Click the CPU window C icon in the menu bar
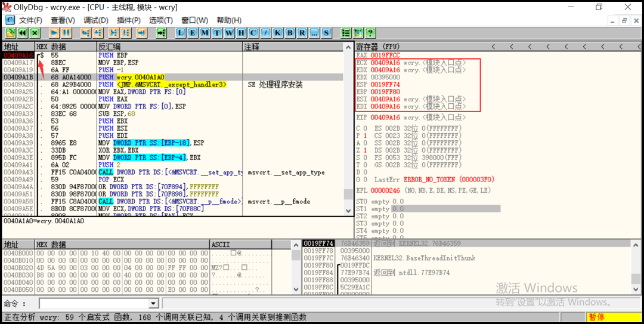 10,20
